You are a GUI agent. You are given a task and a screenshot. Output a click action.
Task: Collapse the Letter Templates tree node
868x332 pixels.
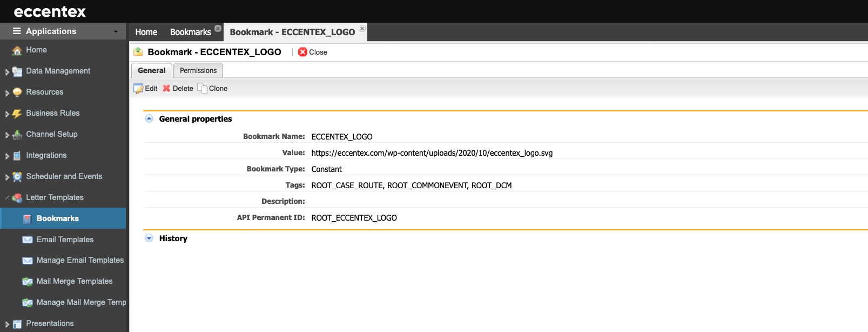click(x=7, y=198)
